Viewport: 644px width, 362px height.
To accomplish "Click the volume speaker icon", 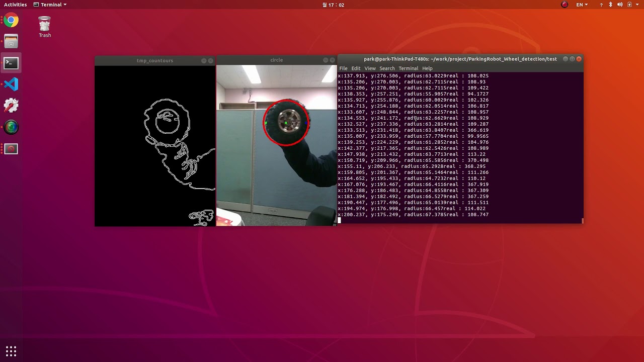I will click(620, 5).
